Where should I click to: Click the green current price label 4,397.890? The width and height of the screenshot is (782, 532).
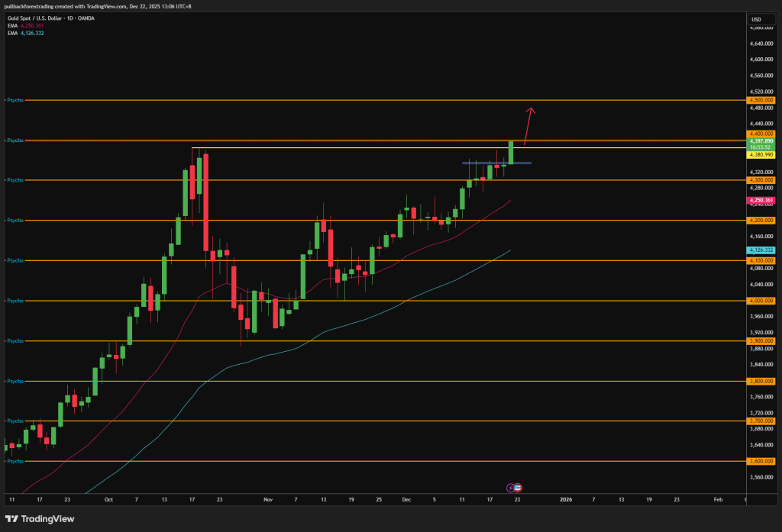pyautogui.click(x=762, y=141)
